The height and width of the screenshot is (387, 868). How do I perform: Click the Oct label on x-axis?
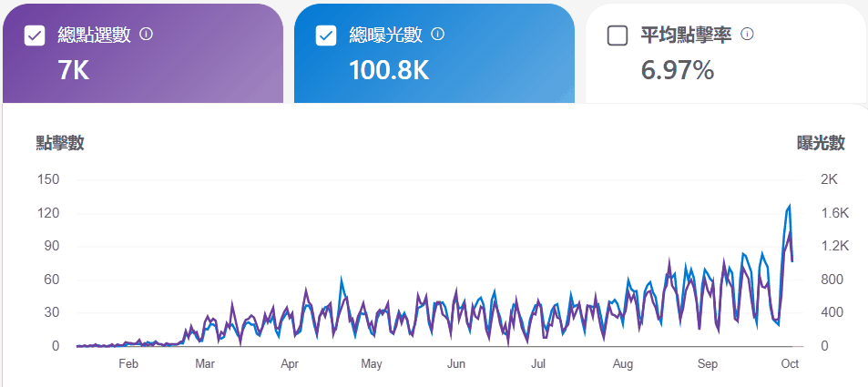point(790,363)
